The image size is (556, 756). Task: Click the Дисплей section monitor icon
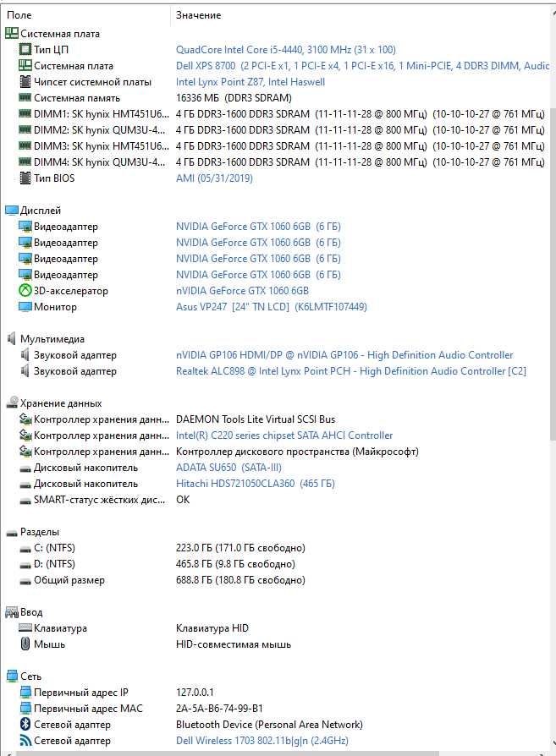pos(12,211)
